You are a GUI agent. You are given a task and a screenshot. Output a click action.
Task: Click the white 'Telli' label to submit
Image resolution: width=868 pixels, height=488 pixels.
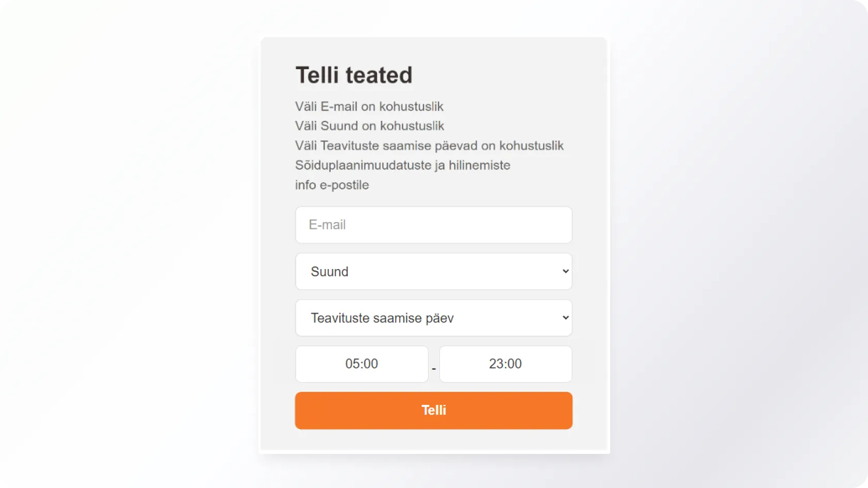pos(433,411)
